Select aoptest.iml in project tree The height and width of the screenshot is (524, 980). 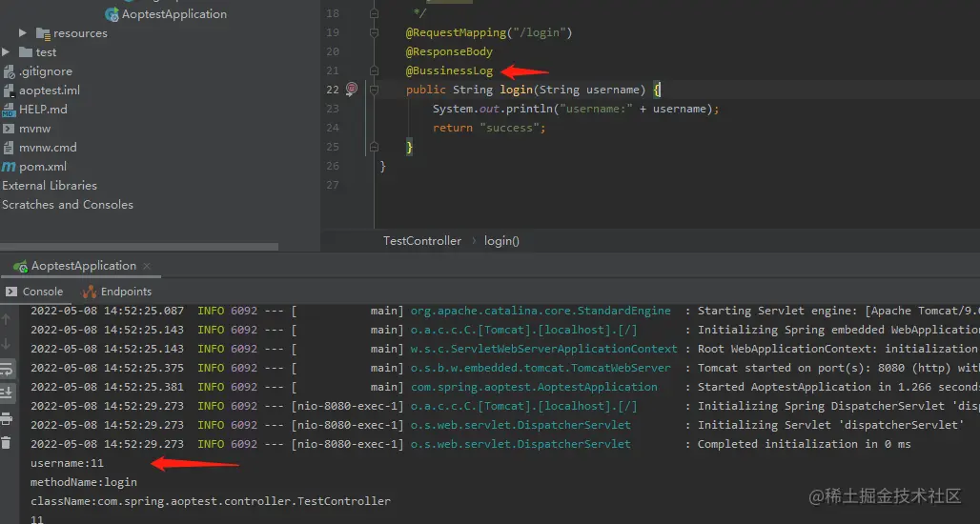[50, 91]
